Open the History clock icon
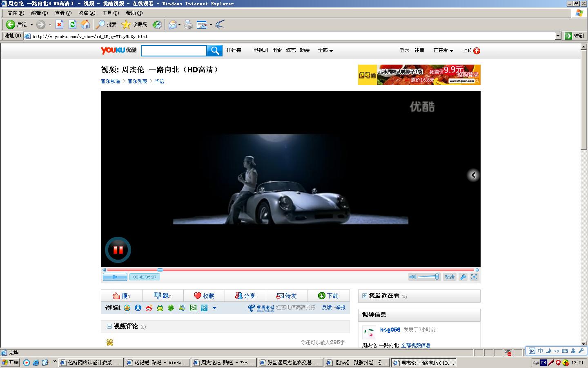Screen dimensions: 588x368 pos(157,25)
